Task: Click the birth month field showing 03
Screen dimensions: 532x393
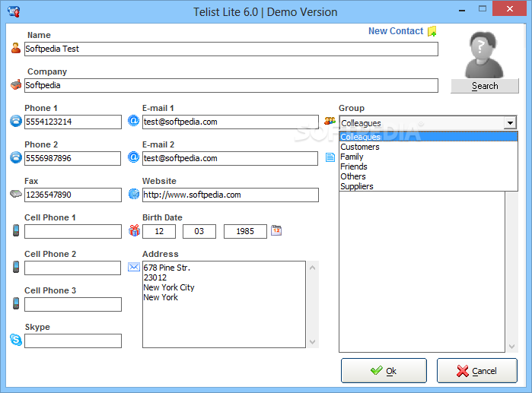Action: 199,231
